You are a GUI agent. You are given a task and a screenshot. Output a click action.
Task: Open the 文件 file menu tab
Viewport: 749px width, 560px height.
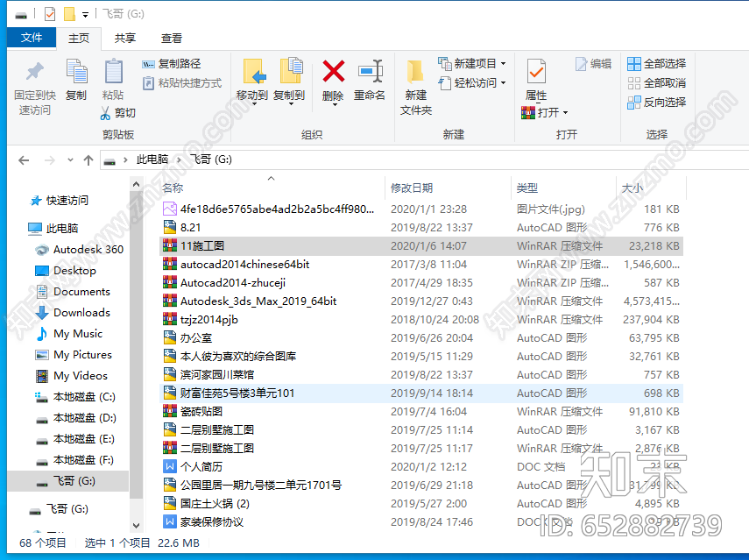(x=32, y=38)
